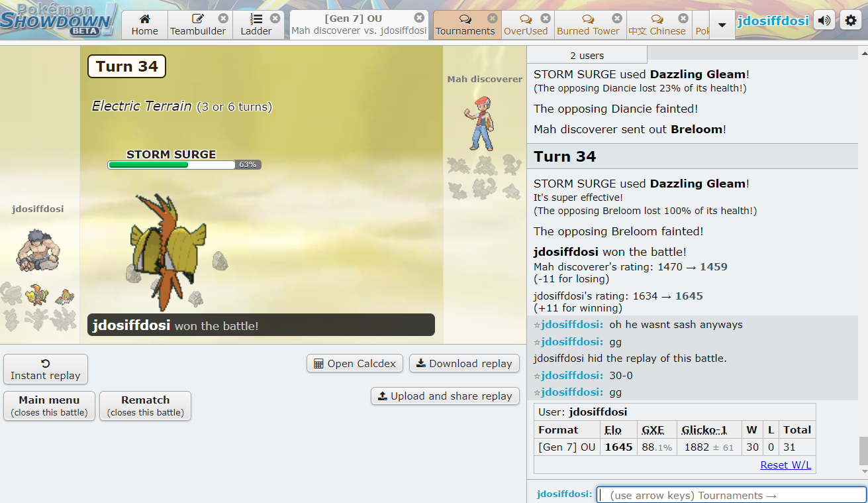This screenshot has width=868, height=503.
Task: Click the Instant replay button
Action: (x=45, y=369)
